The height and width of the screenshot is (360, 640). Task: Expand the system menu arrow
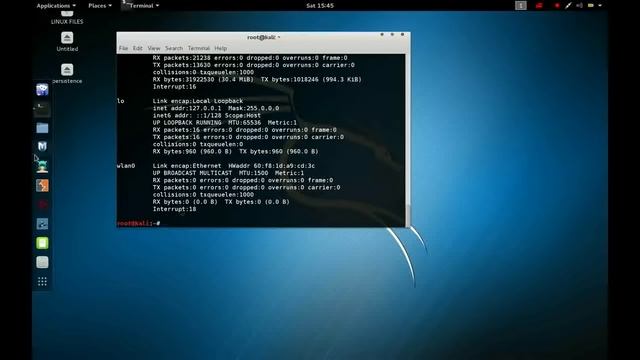pos(600,5)
